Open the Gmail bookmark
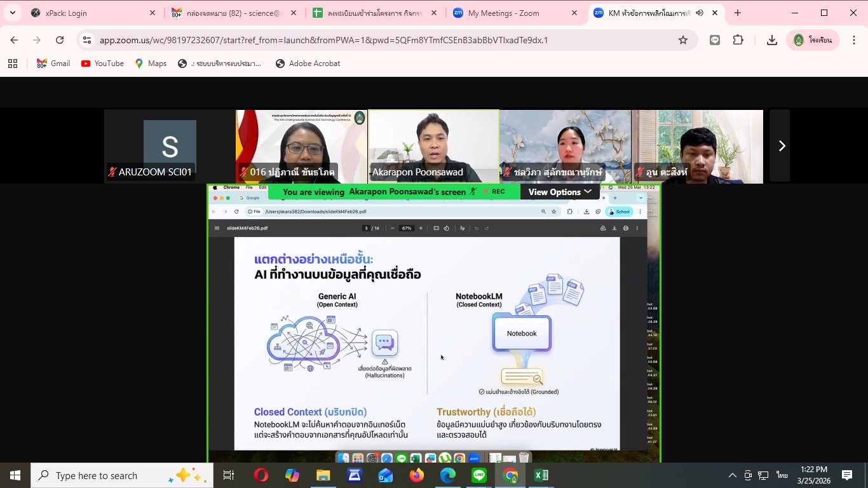 (53, 64)
